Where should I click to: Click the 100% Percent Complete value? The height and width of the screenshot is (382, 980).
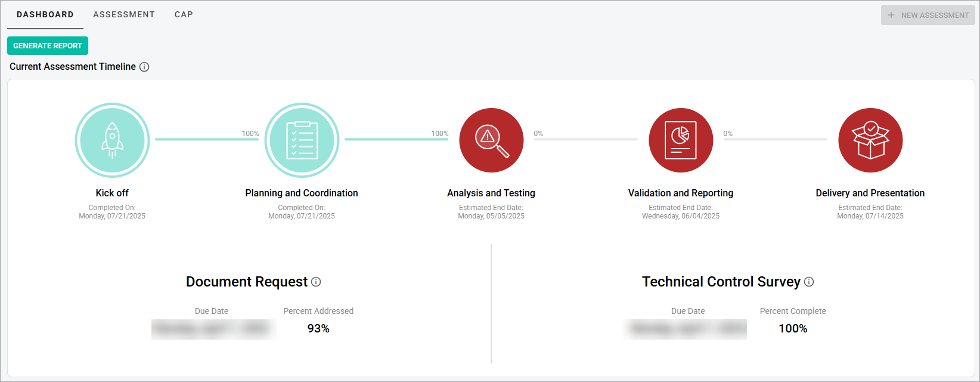[x=793, y=328]
